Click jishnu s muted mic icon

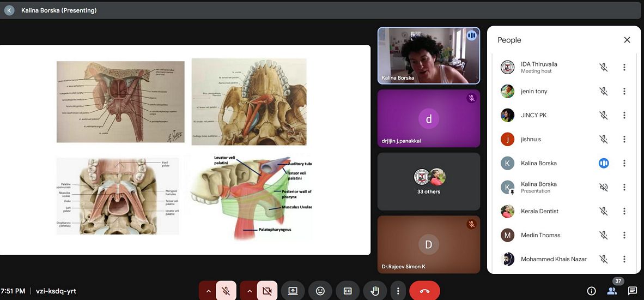click(603, 139)
